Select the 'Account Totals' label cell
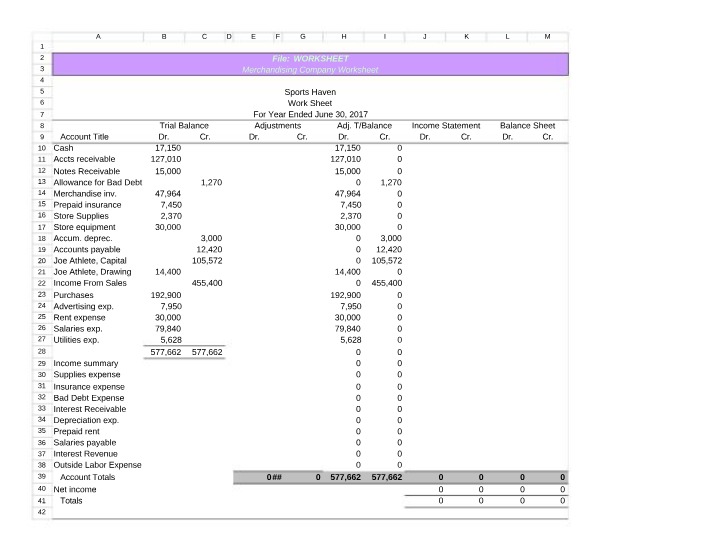 [87, 477]
